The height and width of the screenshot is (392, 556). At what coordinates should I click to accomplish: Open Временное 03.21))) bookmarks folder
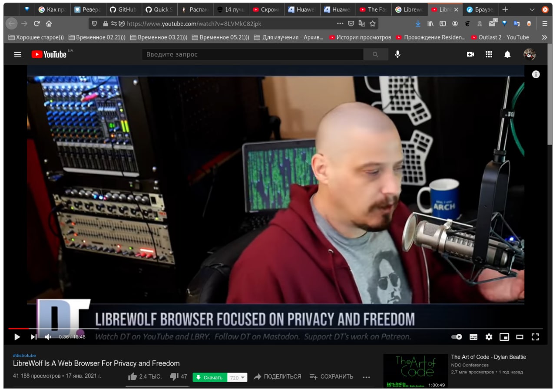tap(159, 37)
